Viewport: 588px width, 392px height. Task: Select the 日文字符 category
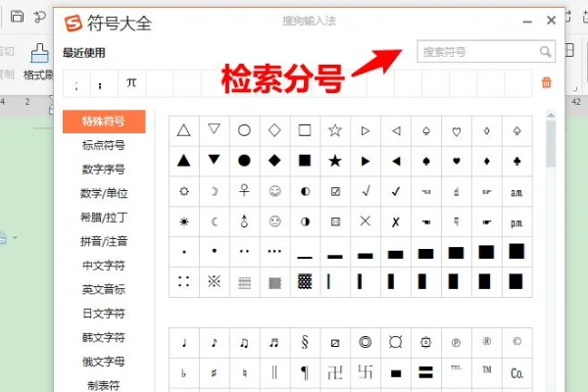click(x=104, y=314)
